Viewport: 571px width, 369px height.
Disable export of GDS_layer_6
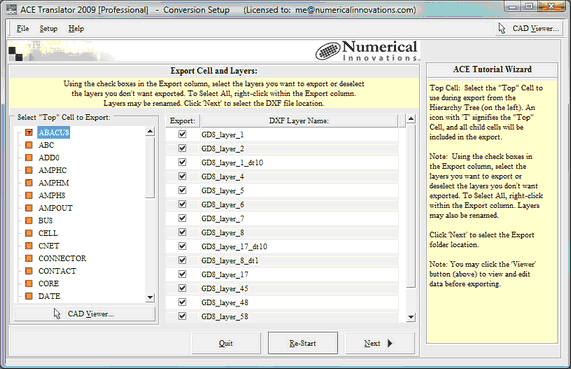[x=182, y=204]
